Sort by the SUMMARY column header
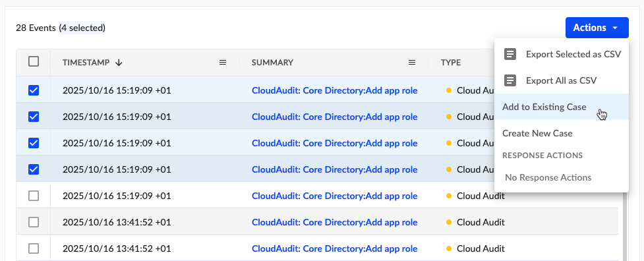 pyautogui.click(x=272, y=63)
